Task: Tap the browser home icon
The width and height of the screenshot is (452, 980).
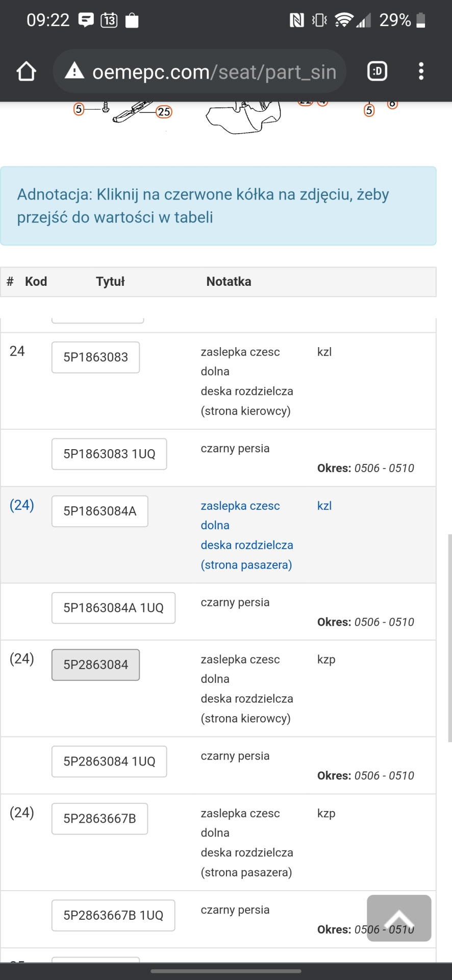Action: pos(27,71)
